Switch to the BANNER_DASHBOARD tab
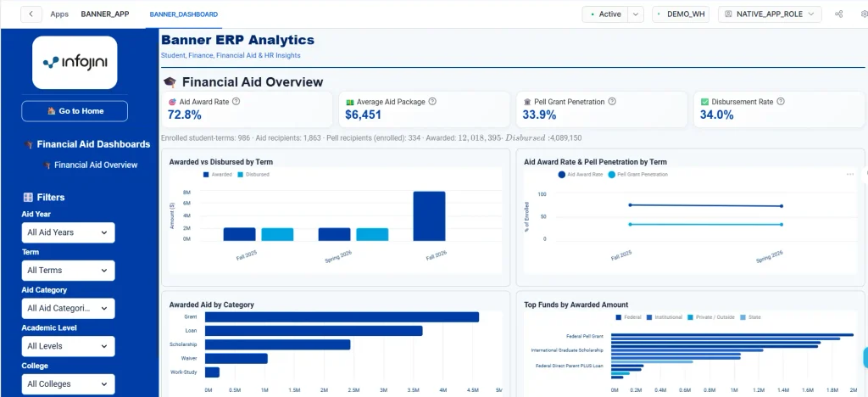Screen dimensions: 868x397 point(184,14)
